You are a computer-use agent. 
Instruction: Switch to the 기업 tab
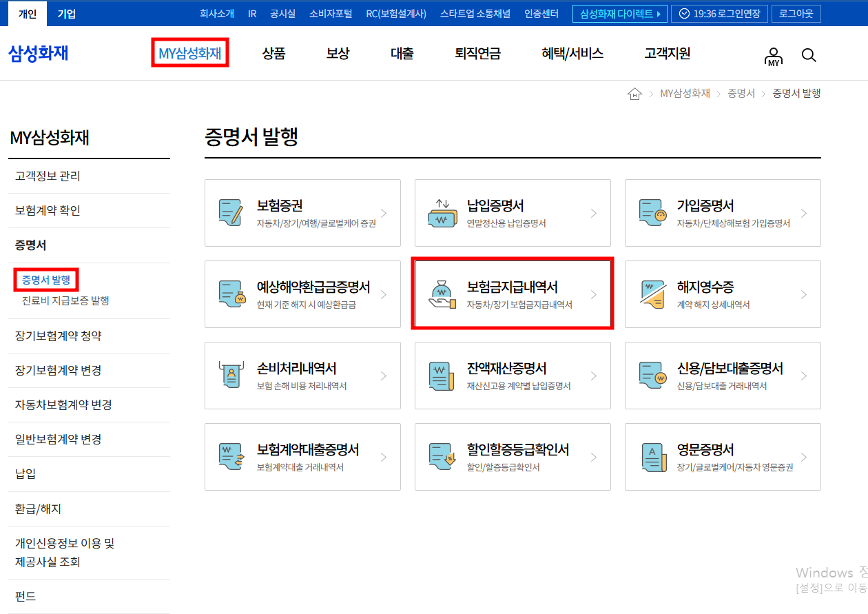coord(67,14)
